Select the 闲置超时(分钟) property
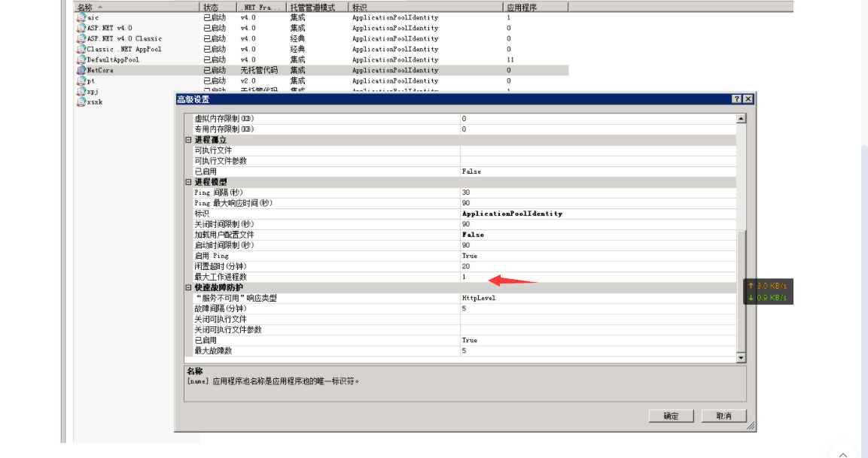Image resolution: width=868 pixels, height=458 pixels. pyautogui.click(x=464, y=266)
